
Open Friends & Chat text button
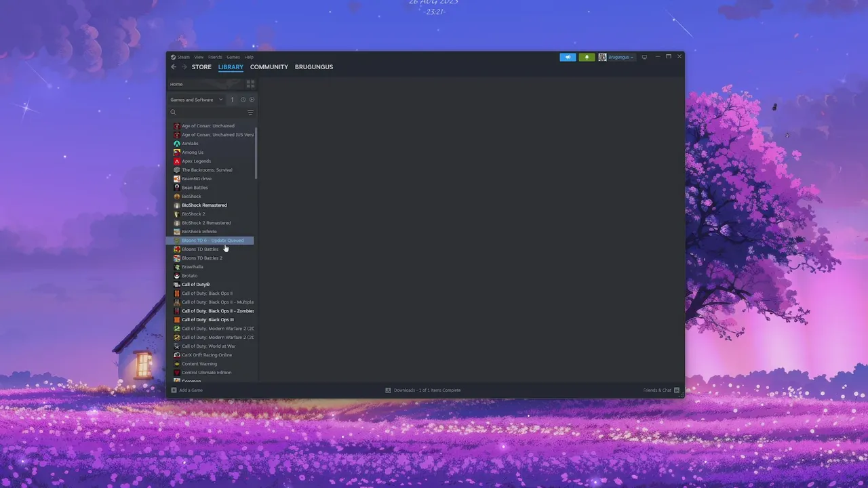pyautogui.click(x=657, y=390)
